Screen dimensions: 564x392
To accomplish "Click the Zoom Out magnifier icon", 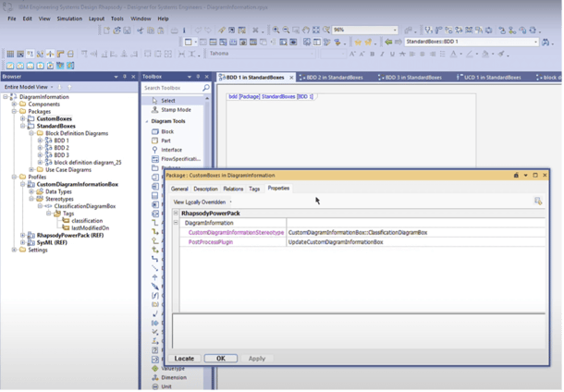I will 286,31.
